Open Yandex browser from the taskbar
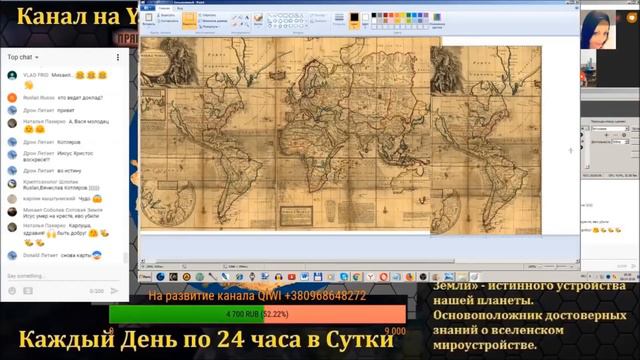Viewport: 640px width, 360px height. pyautogui.click(x=371, y=277)
